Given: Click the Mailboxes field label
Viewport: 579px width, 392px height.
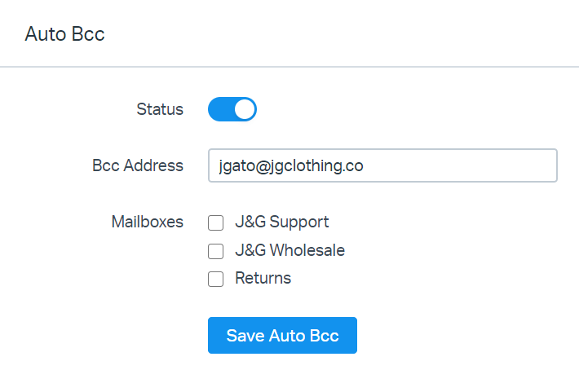Looking at the screenshot, I should 147,222.
